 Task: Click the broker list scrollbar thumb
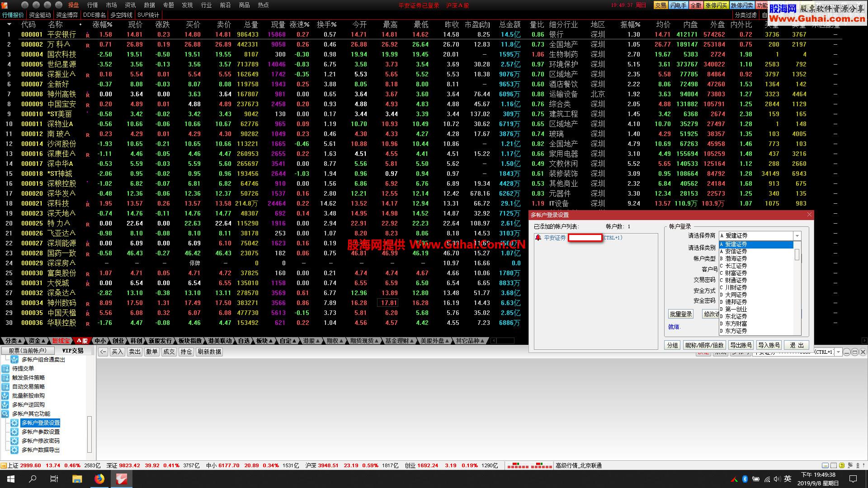click(797, 254)
